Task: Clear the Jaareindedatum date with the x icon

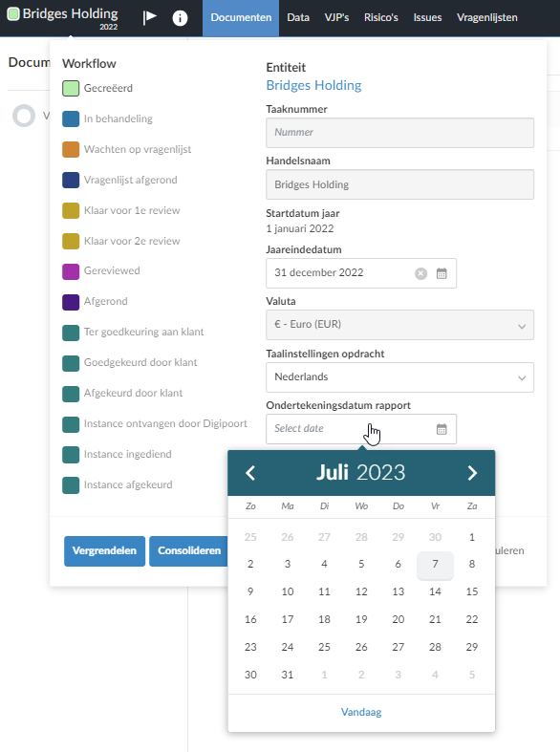Action: coord(421,273)
